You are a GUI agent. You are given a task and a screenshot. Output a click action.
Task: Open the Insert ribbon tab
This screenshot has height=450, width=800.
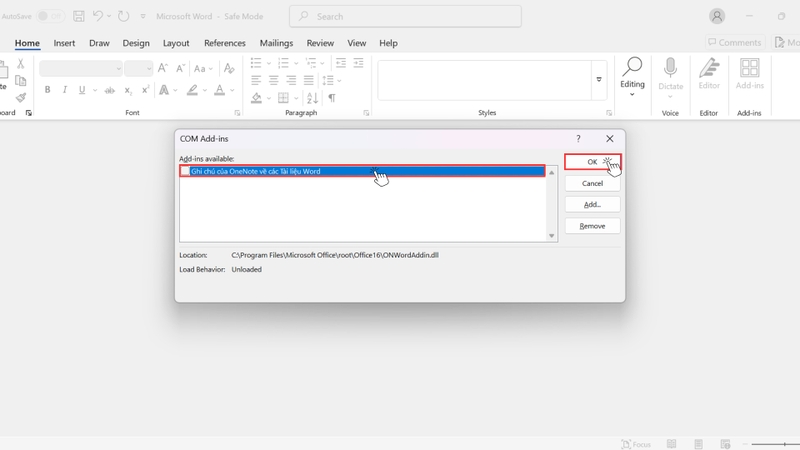64,43
